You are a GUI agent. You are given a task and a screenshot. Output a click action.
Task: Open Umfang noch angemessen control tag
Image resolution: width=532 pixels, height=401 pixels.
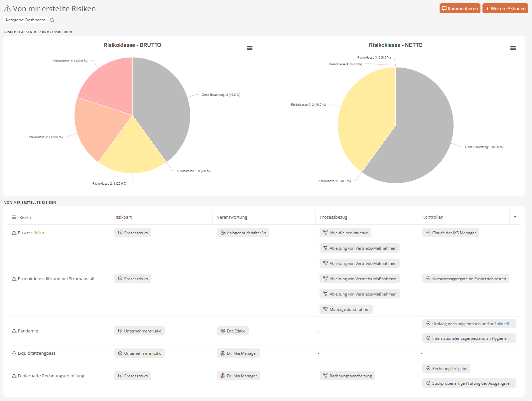pos(469,323)
